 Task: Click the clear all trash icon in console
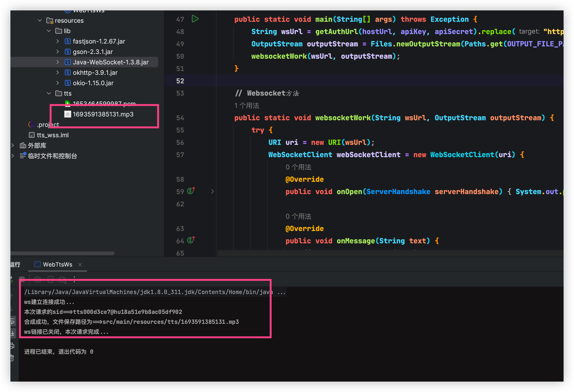point(12,358)
